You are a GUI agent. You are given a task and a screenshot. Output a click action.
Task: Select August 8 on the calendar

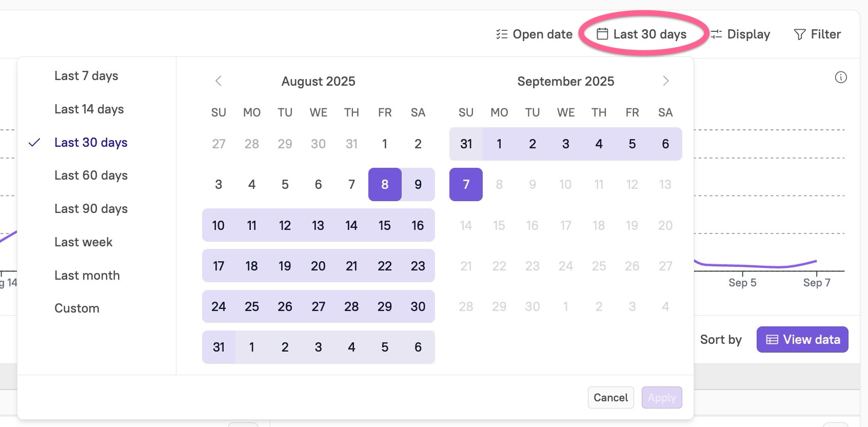click(x=384, y=184)
